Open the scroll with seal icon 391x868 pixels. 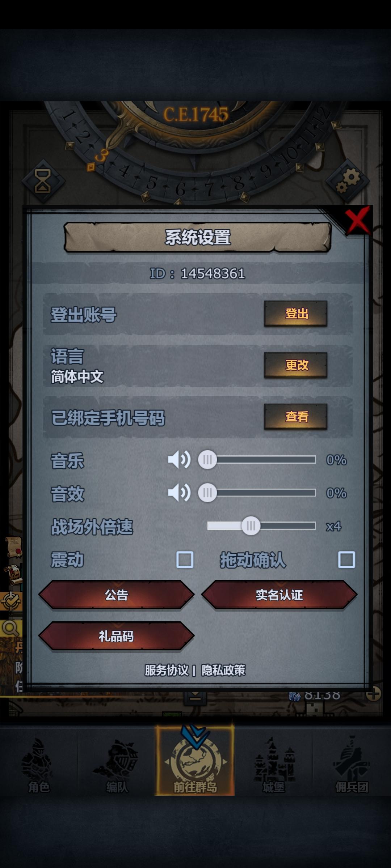pos(14,547)
